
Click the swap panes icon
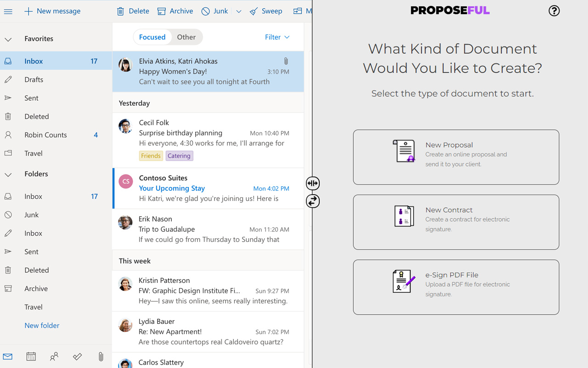pyautogui.click(x=313, y=201)
